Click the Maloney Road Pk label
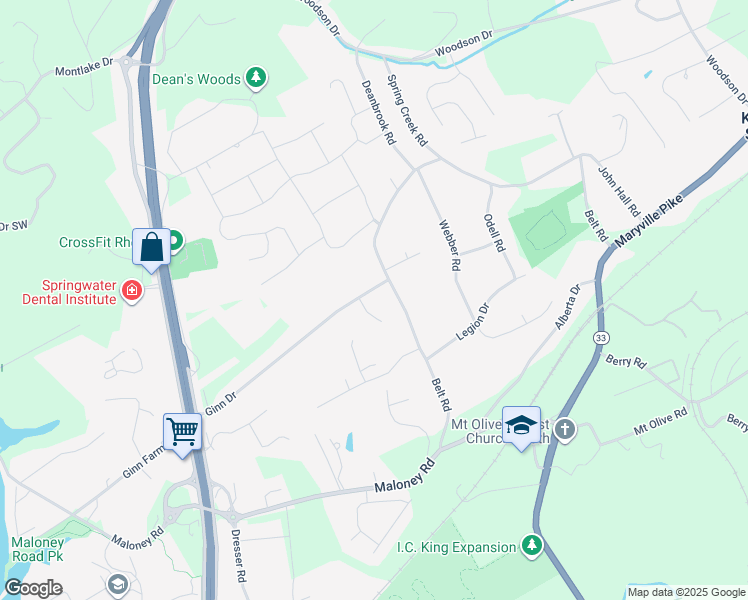The image size is (748, 600). click(x=37, y=549)
